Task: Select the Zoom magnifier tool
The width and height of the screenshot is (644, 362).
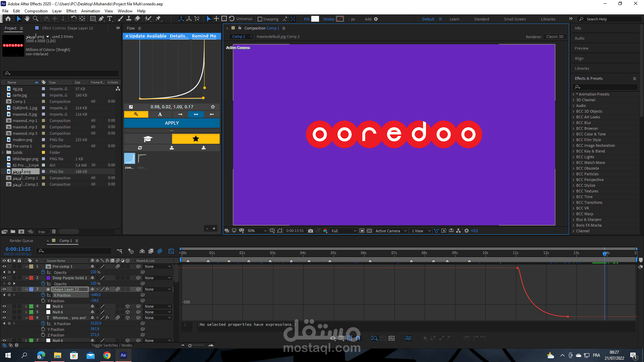Action: coord(36,19)
